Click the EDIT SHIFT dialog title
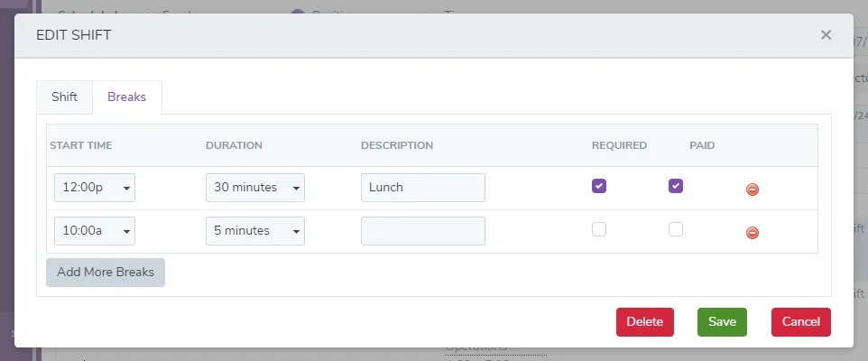The image size is (868, 361). pyautogui.click(x=74, y=35)
